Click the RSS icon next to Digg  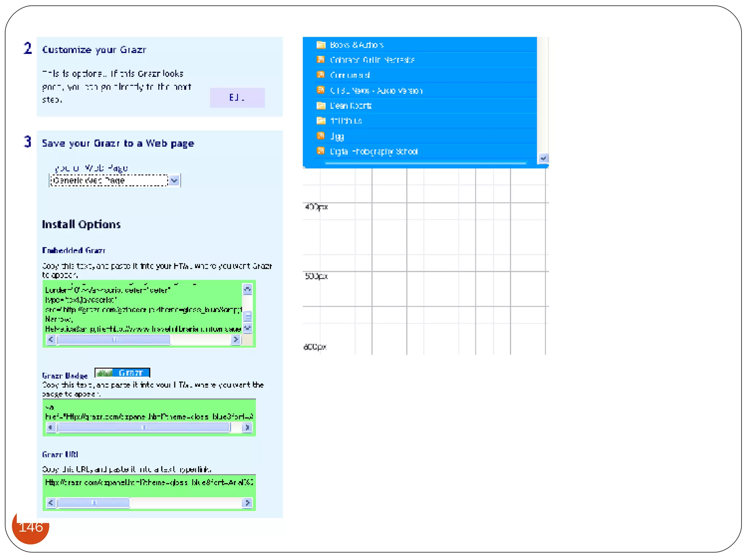click(321, 136)
